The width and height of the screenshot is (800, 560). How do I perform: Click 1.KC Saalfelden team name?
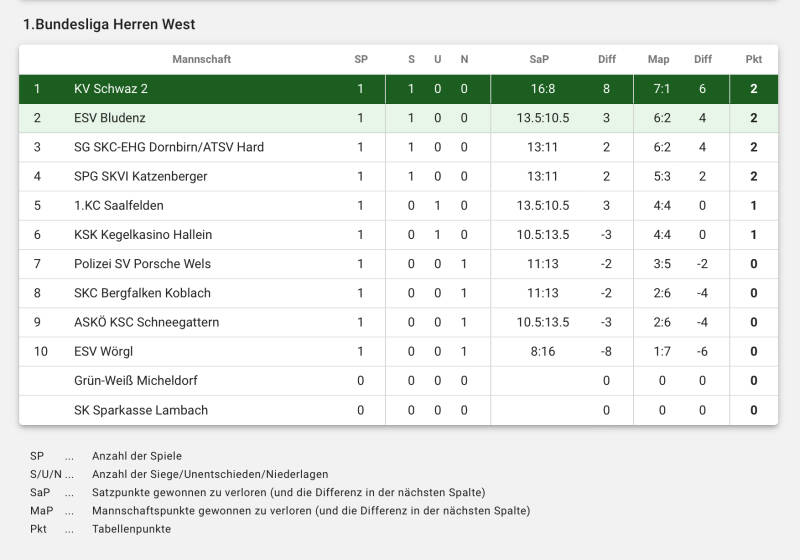click(x=119, y=205)
